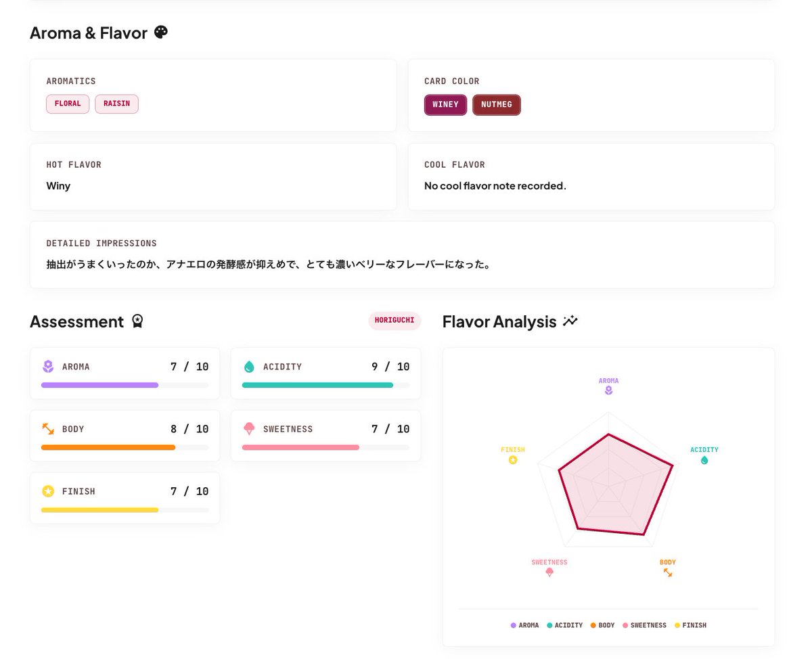
Task: Click the droplet icon under Acidity on radar chart
Action: [x=704, y=460]
